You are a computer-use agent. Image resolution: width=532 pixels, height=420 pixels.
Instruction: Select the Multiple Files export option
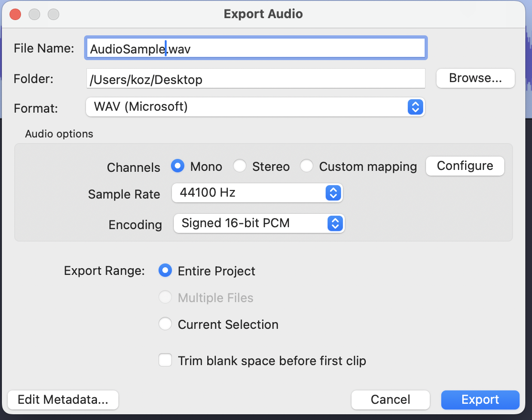pos(165,298)
